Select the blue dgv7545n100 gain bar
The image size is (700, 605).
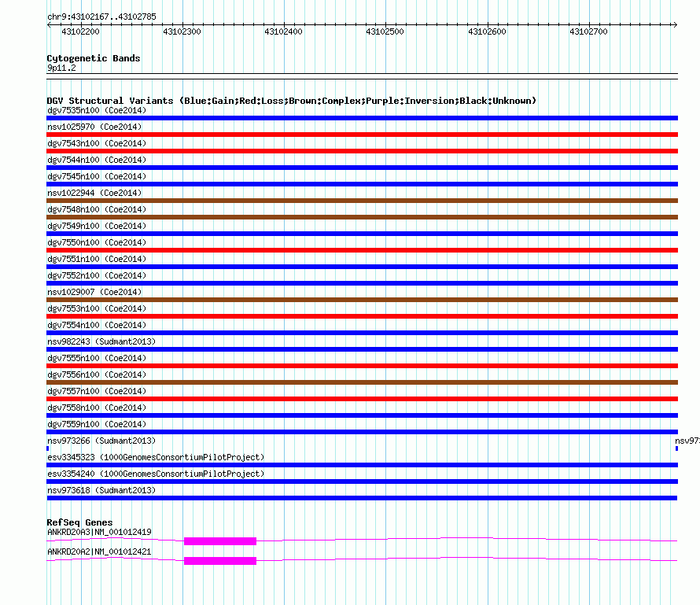[x=362, y=184]
